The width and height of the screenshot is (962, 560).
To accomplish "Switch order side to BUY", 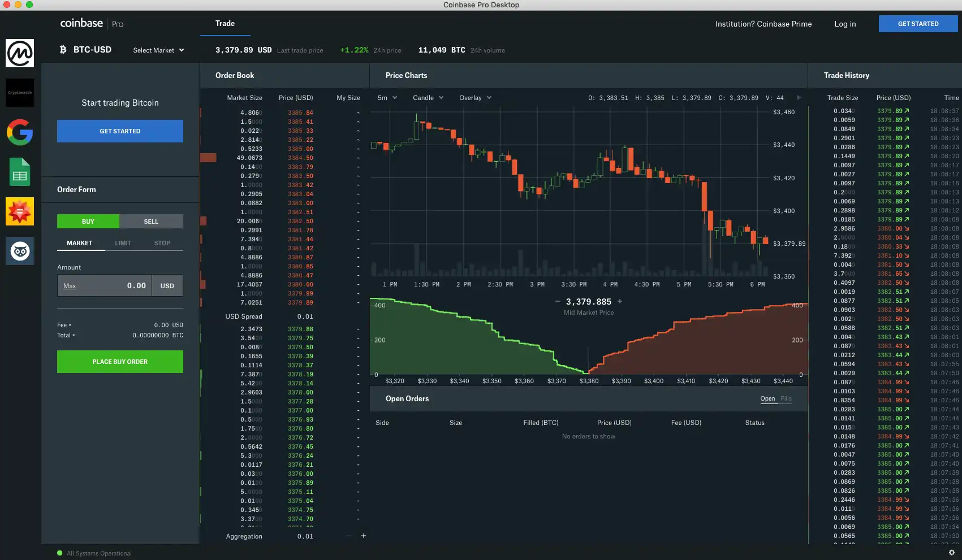I will click(x=88, y=222).
